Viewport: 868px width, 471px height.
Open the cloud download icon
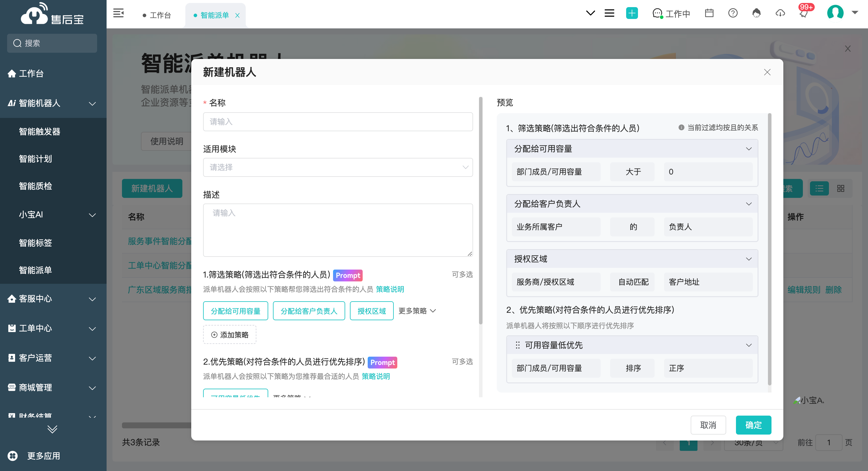click(780, 13)
